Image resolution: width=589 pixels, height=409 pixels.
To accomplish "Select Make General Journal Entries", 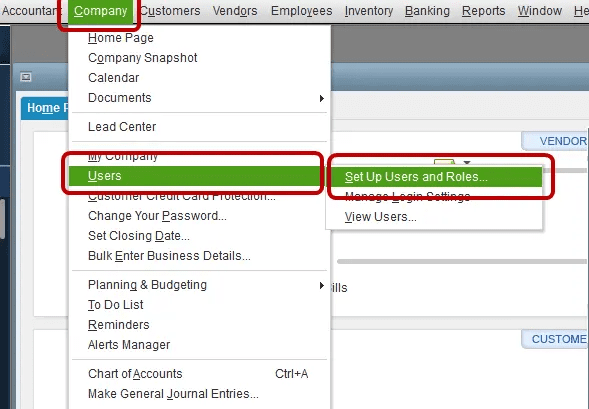I will (199, 394).
